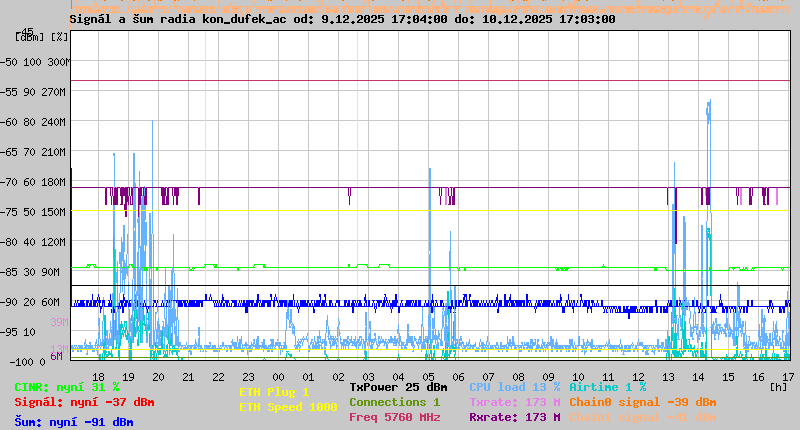The image size is (800, 430).
Task: Click the '-80 40 120M' y-axis label
Action: [x=35, y=242]
